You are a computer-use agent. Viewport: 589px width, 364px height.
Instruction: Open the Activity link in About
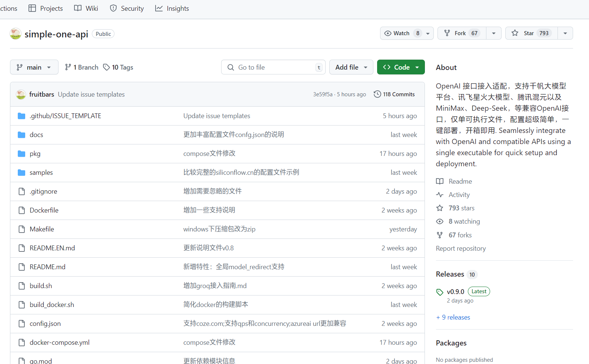pyautogui.click(x=459, y=195)
